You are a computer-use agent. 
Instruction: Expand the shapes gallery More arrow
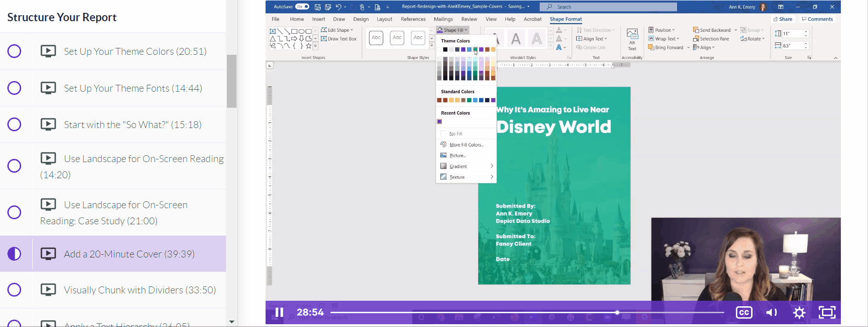pyautogui.click(x=315, y=46)
